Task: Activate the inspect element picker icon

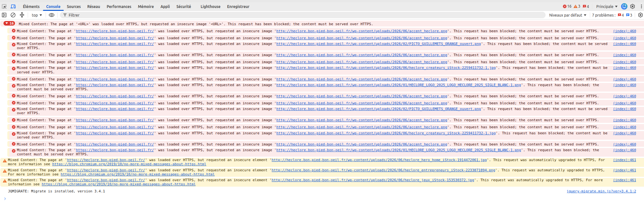Action: [4, 6]
